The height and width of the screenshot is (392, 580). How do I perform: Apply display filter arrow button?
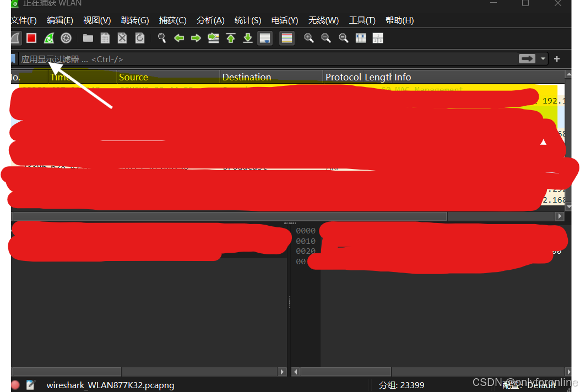(527, 59)
